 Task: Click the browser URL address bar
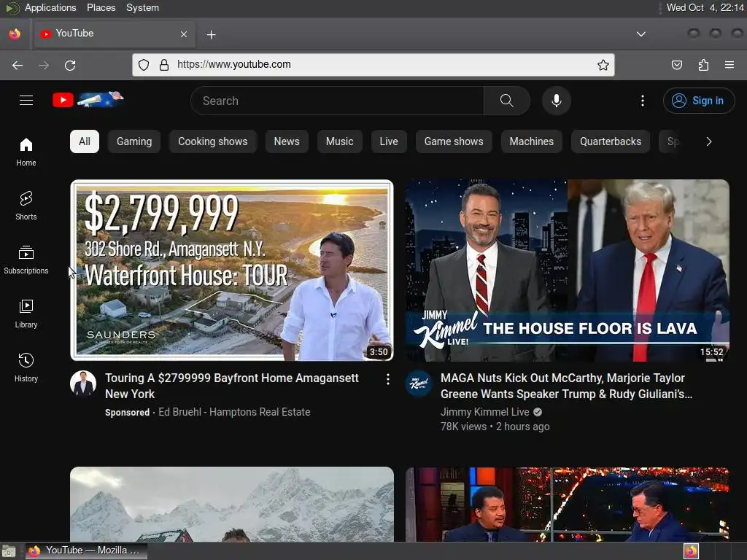tap(373, 65)
